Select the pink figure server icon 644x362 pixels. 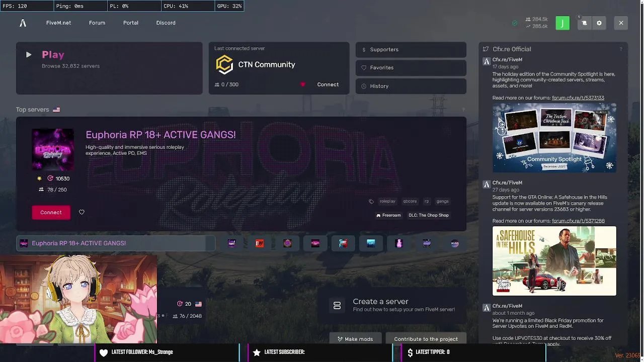(x=399, y=243)
